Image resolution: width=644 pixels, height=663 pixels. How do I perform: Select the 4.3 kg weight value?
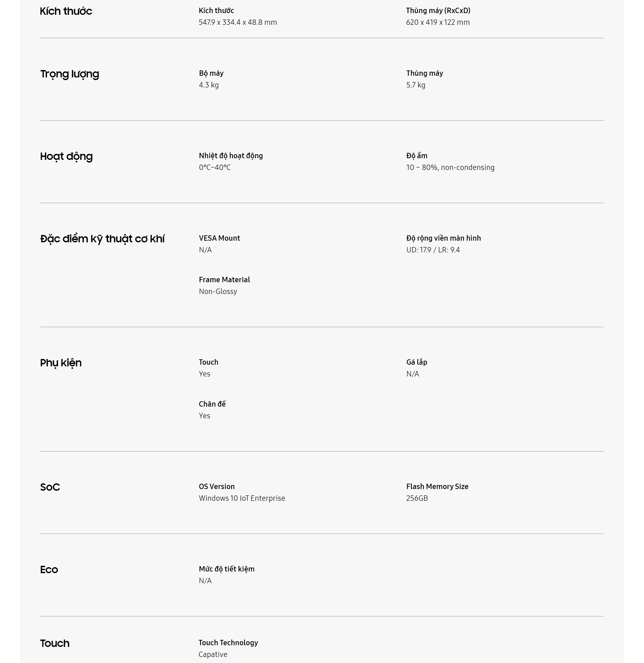coord(209,85)
